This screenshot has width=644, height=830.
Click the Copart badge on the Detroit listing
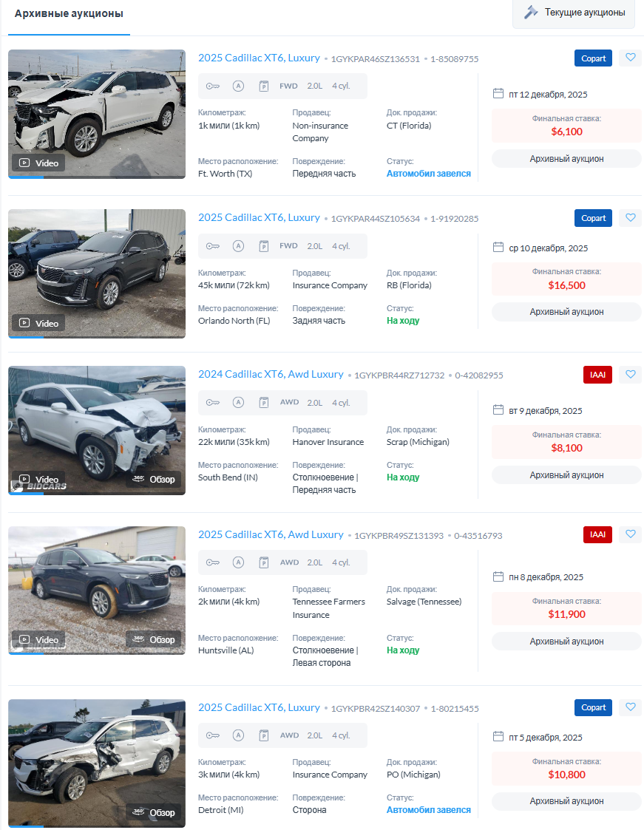tap(593, 707)
